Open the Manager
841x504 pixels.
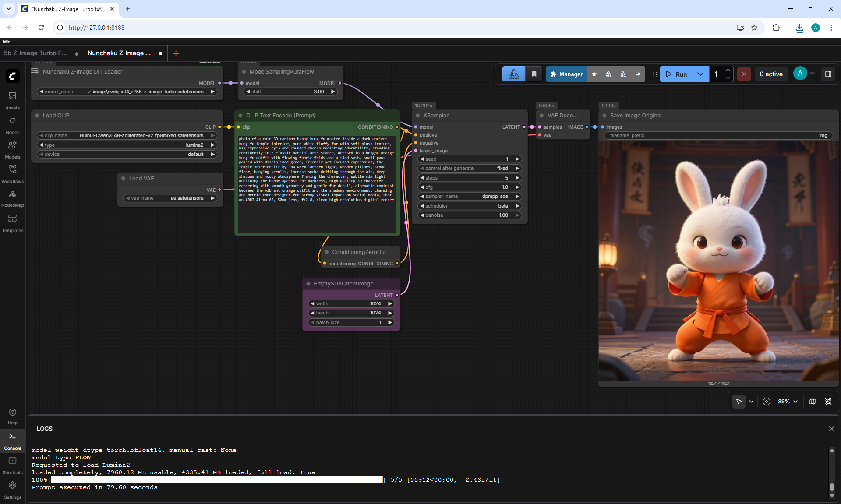pyautogui.click(x=566, y=74)
